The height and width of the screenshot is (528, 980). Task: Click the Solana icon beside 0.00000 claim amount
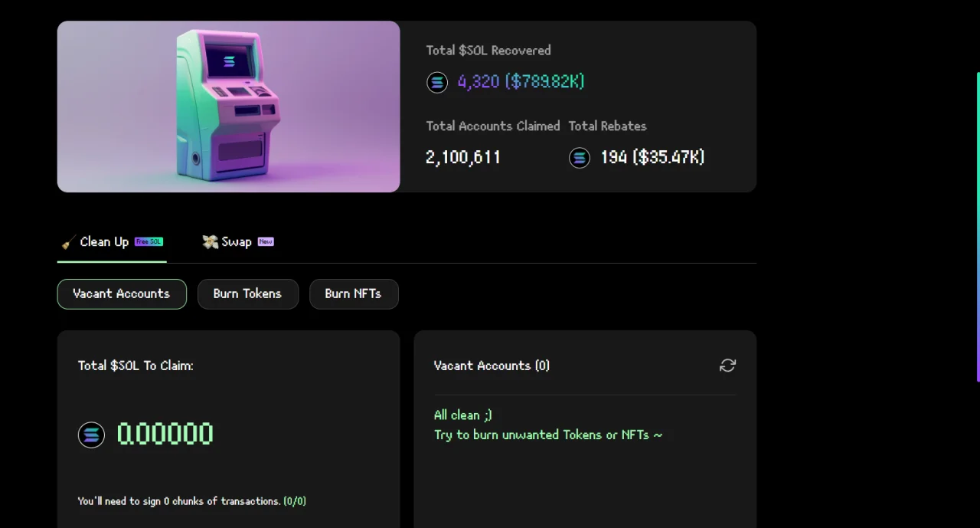coord(91,435)
